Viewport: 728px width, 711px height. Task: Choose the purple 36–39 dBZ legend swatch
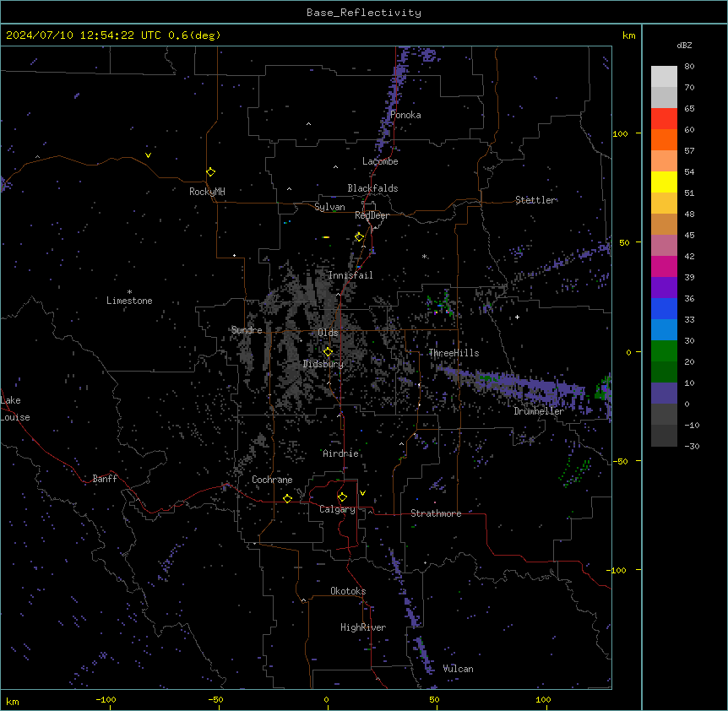[664, 287]
